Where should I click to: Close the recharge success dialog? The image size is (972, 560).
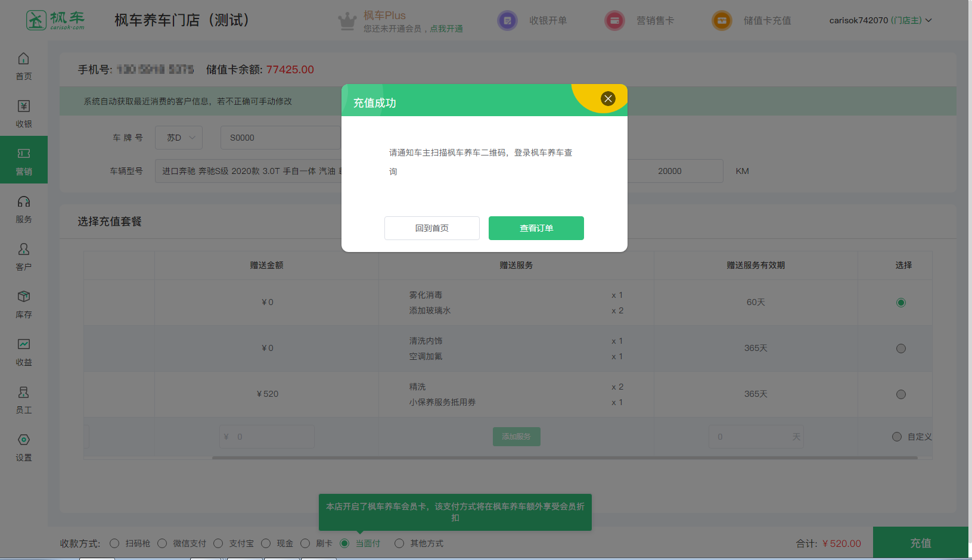click(x=608, y=99)
